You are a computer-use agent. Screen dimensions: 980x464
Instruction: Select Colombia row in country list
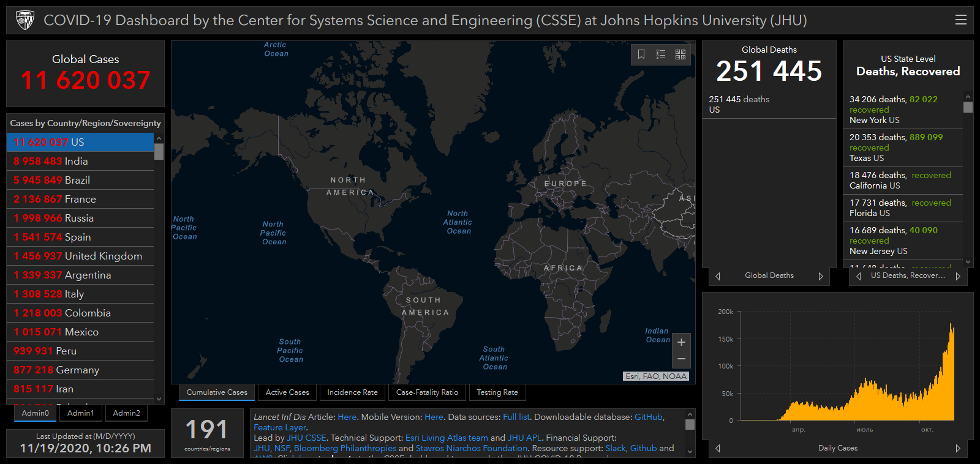[80, 313]
